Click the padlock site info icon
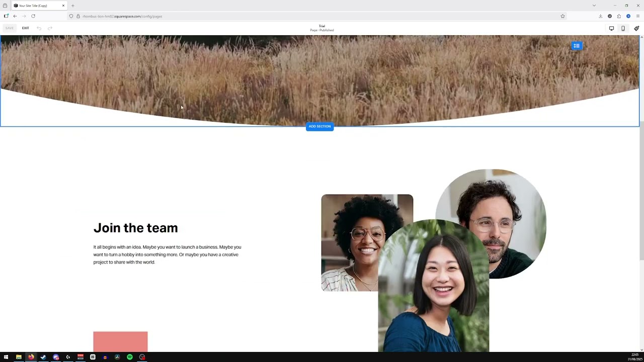This screenshot has width=644, height=362. (78, 16)
